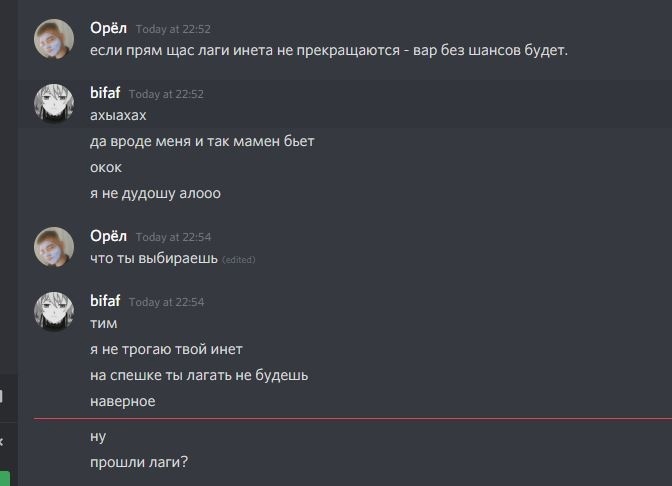672x486 pixels.
Task: Click the message 'да вроде меня и так мамен бьет'
Action: click(202, 141)
